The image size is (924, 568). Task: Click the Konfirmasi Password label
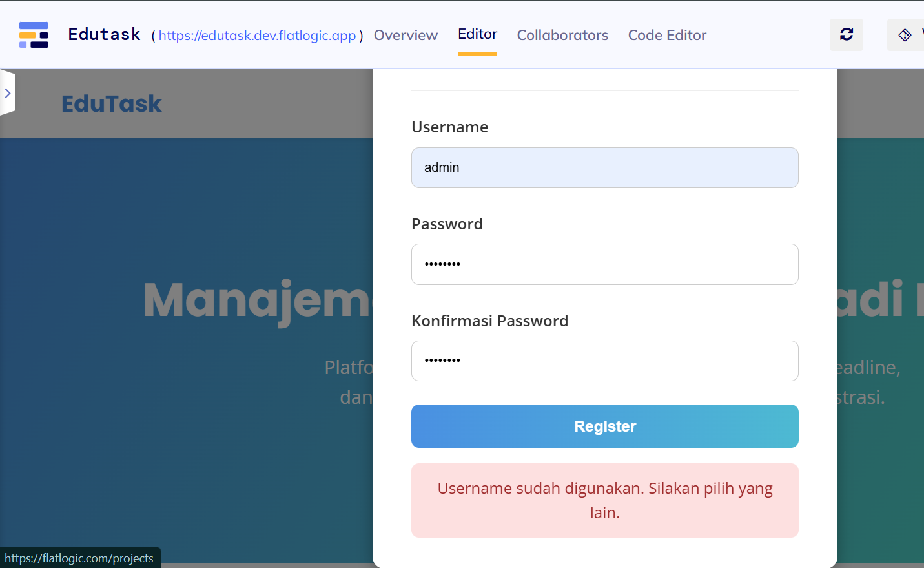pos(489,321)
